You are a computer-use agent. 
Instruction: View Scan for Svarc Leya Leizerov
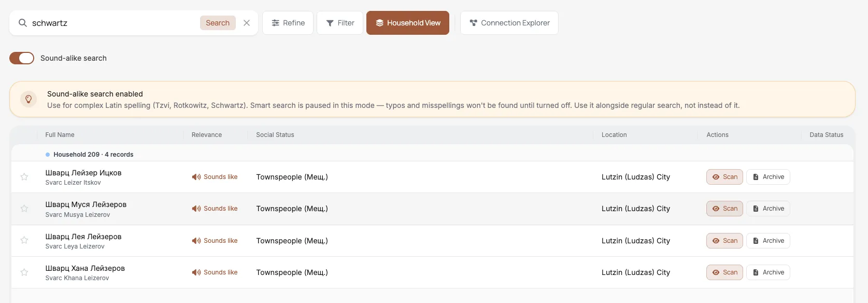pyautogui.click(x=725, y=241)
